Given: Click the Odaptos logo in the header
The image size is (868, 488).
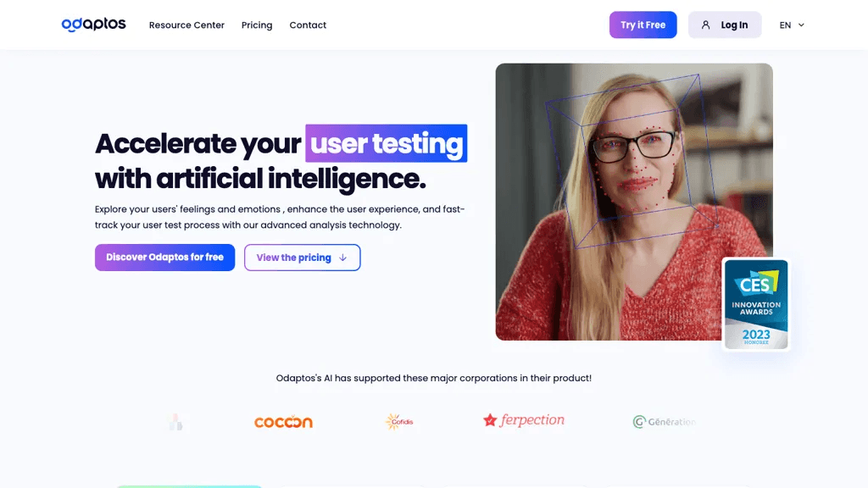Looking at the screenshot, I should [x=93, y=25].
